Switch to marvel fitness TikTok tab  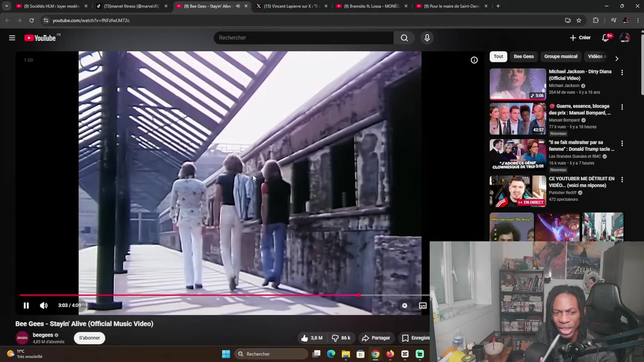[x=131, y=6]
